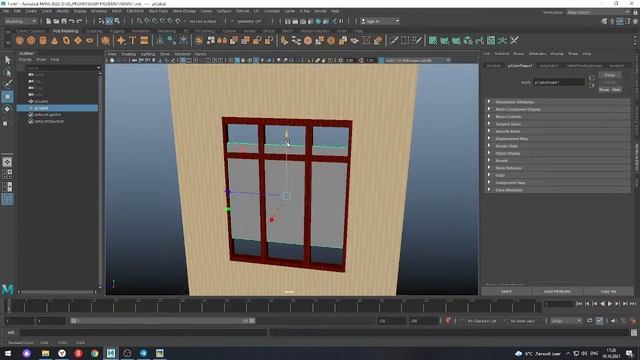This screenshot has height=360, width=640.
Task: Click the playback range slider bar
Action: [x=162, y=321]
